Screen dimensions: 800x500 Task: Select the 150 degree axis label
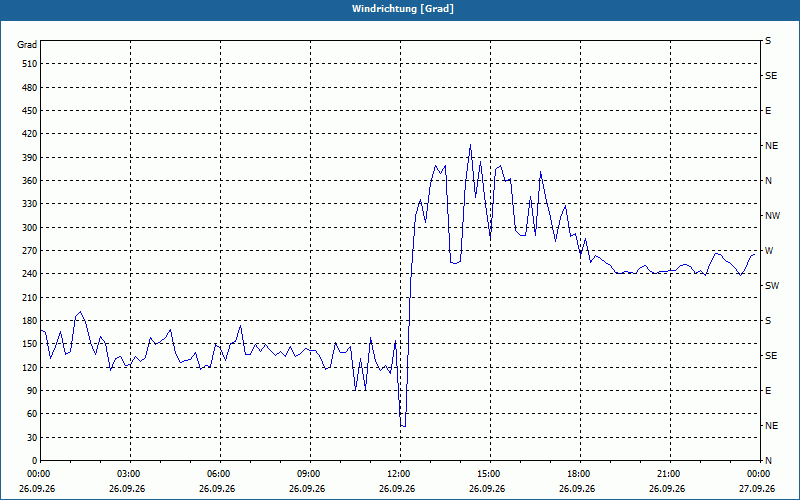30,344
